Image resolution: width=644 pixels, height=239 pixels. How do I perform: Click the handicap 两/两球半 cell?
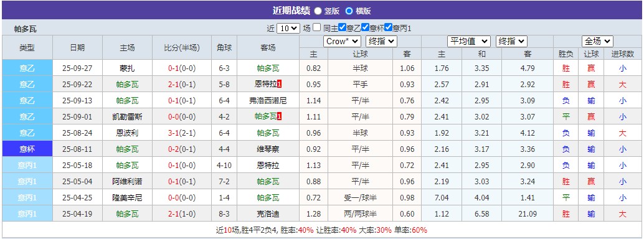360,214
